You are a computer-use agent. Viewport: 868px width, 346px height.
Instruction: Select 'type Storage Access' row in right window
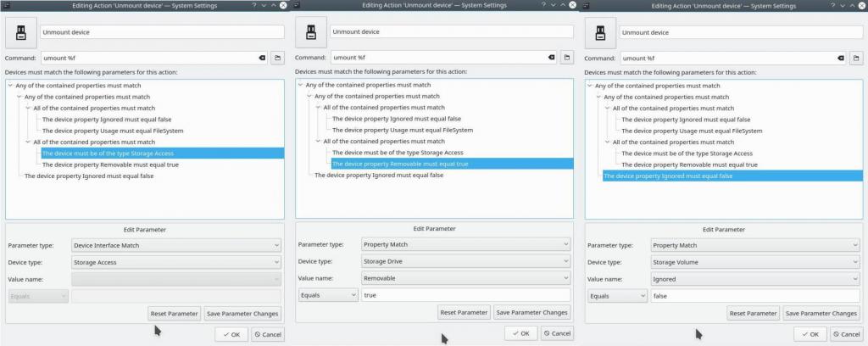[687, 153]
